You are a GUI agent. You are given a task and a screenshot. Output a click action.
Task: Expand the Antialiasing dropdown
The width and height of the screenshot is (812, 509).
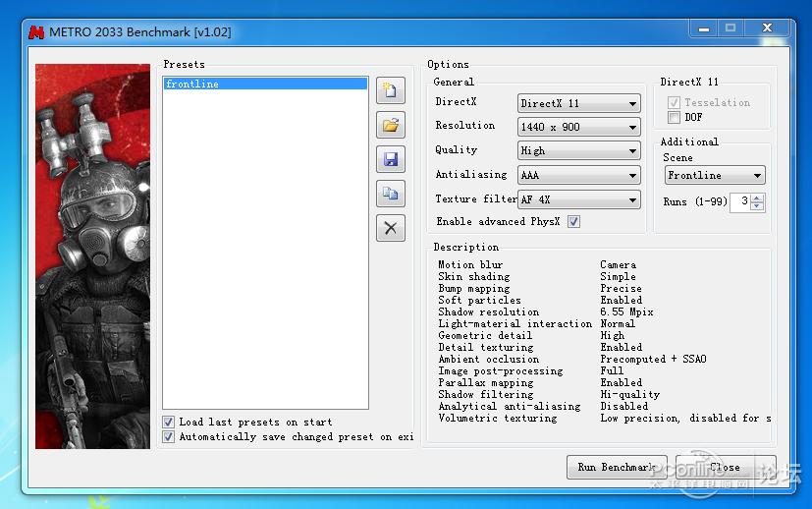[x=579, y=176]
